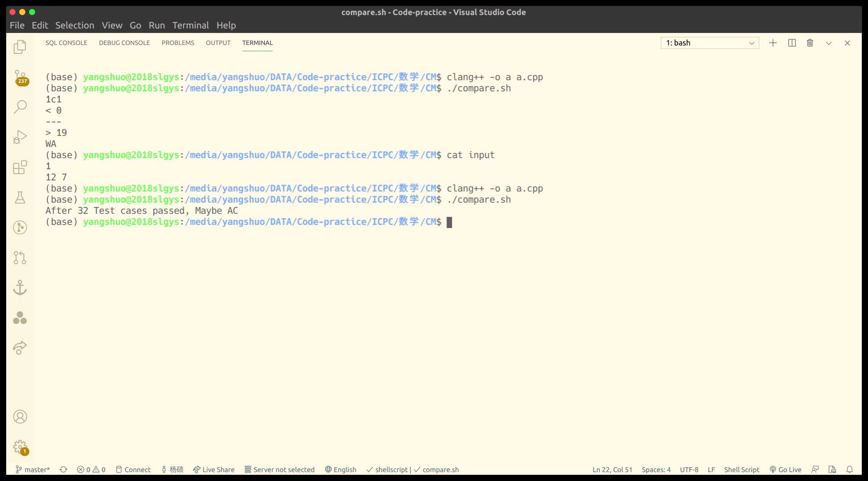
Task: Click the Explorer icon in sidebar
Action: 20,46
